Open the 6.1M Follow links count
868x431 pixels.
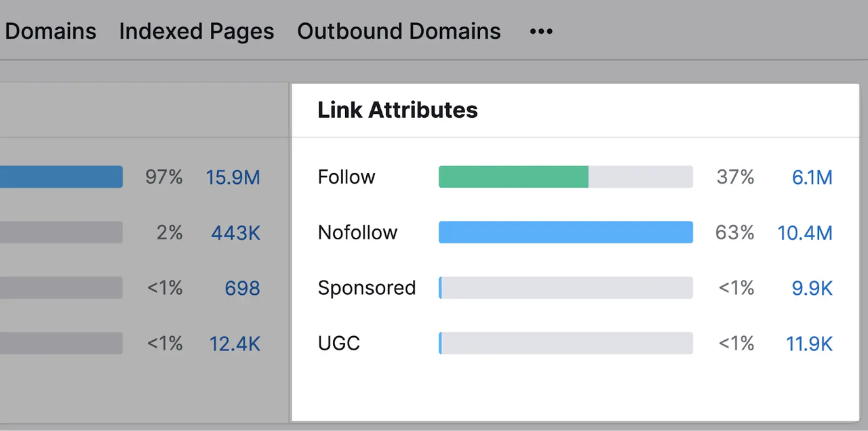tap(812, 178)
